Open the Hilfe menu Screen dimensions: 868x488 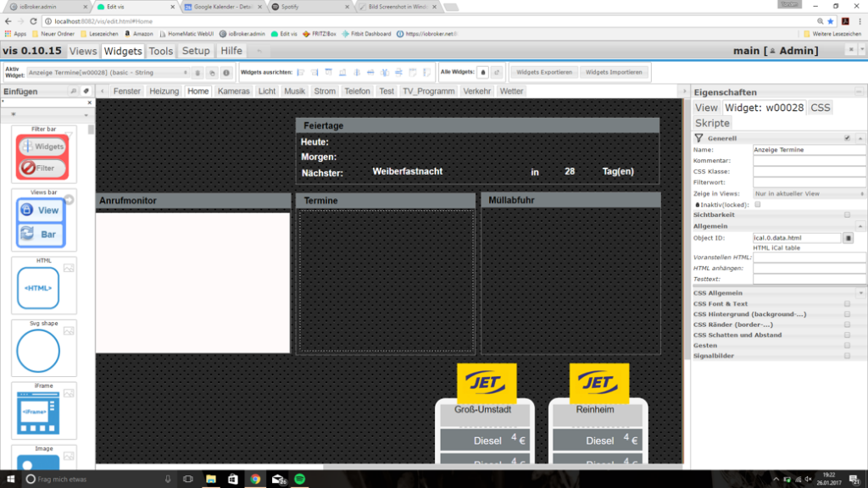click(x=231, y=51)
